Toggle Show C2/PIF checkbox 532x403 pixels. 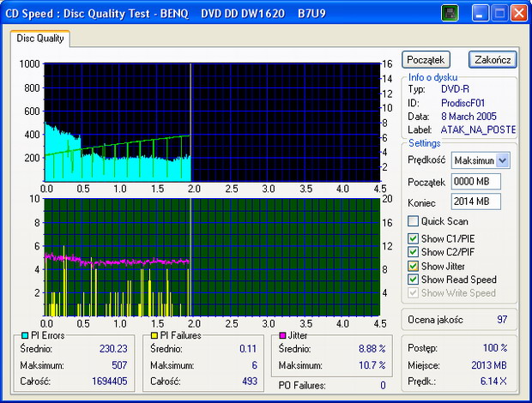pyautogui.click(x=413, y=252)
